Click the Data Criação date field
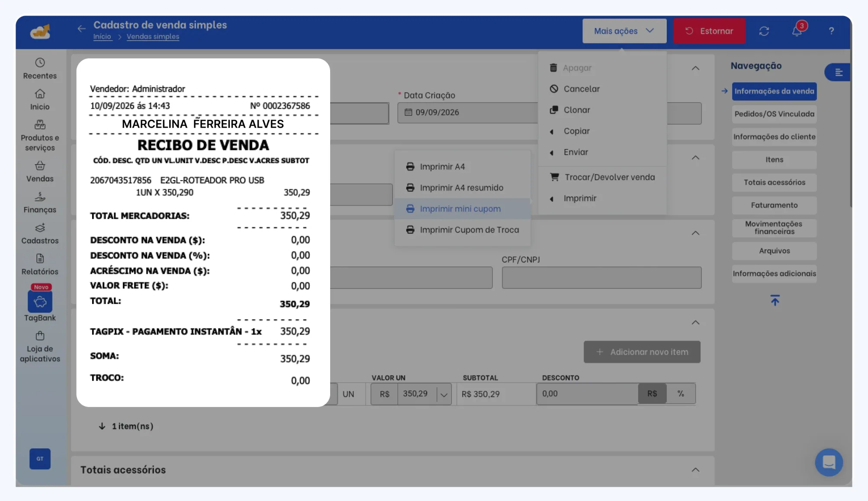 coord(467,113)
